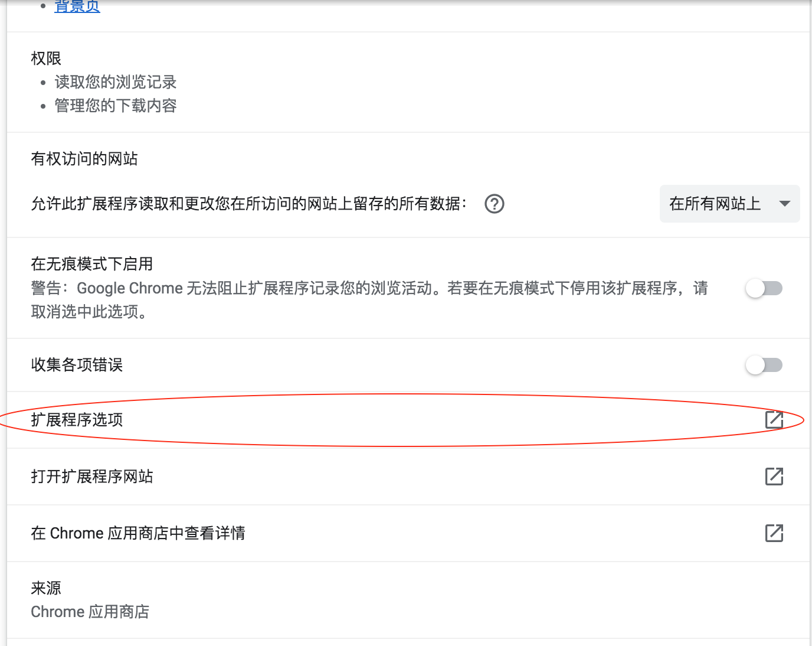Click 在 Chrome 应用商店中查看详情 text
Image resolution: width=812 pixels, height=646 pixels.
(x=138, y=533)
